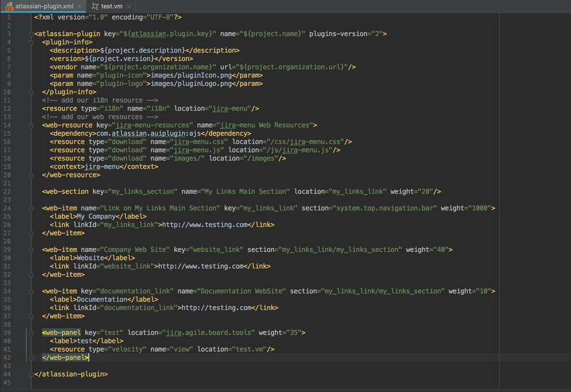This screenshot has height=392, width=571.
Task: Click the context tag on line 19
Action: (104, 167)
